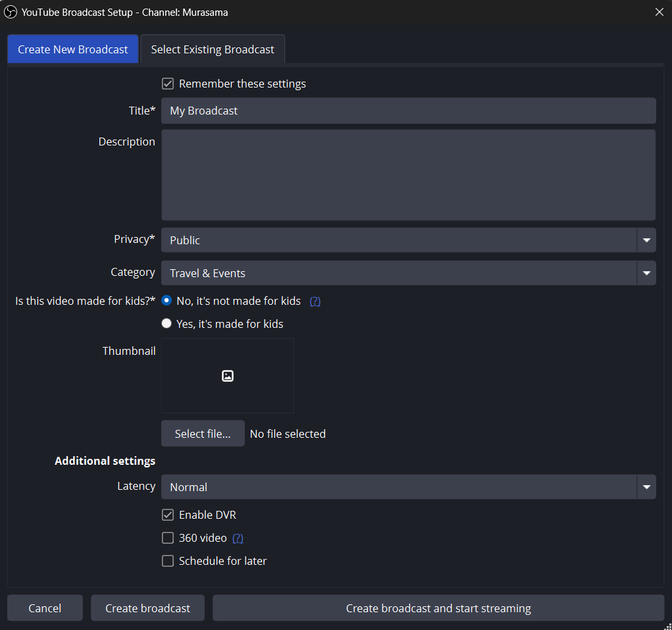672x630 pixels.
Task: Select No, it's not made for kids
Action: tap(167, 301)
